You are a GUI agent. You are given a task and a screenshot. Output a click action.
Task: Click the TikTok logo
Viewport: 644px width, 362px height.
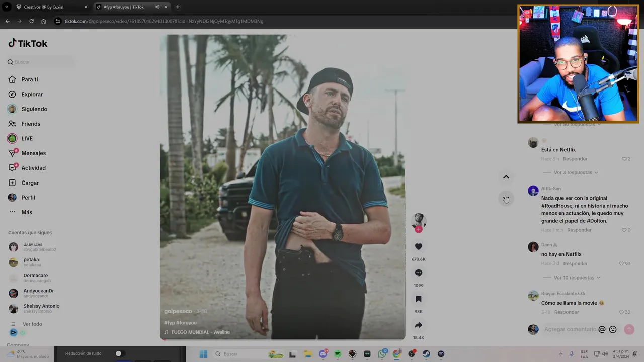(x=28, y=43)
